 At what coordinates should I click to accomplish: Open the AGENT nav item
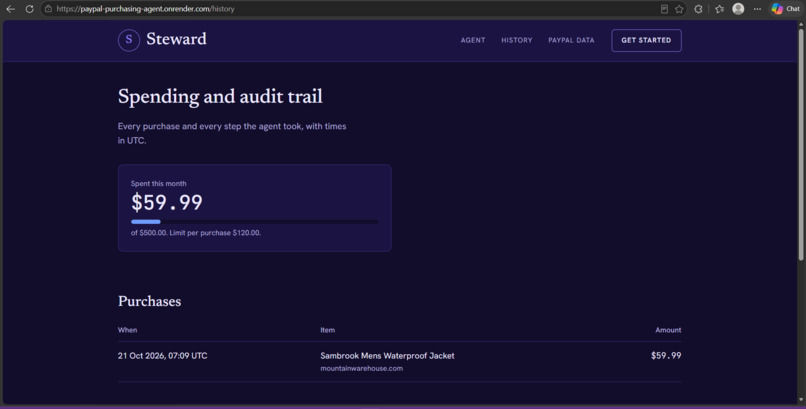473,40
